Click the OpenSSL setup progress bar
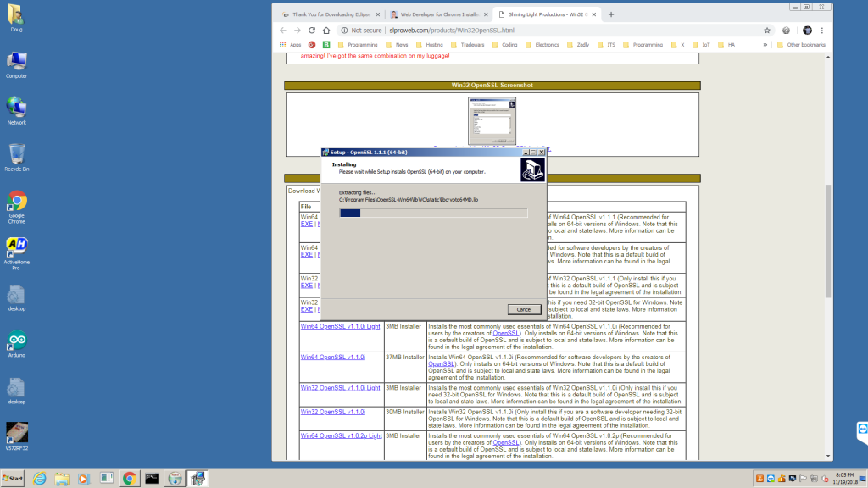868x488 pixels. point(433,213)
